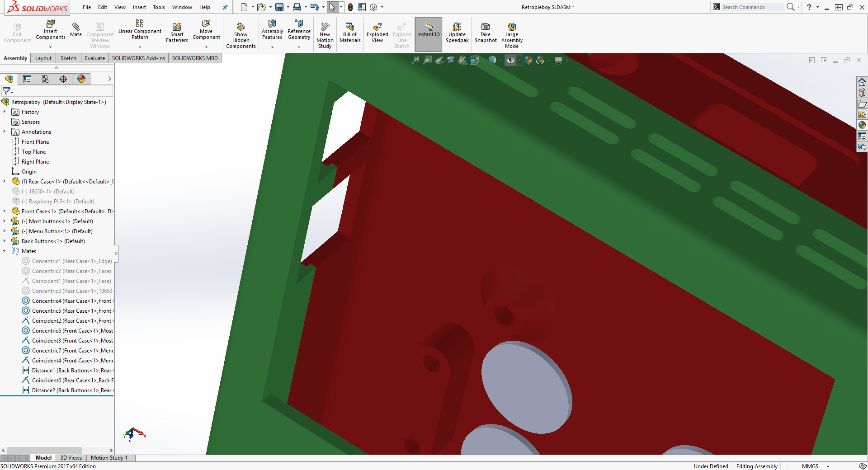
Task: Open Insert Components dropdown arrow
Action: point(50,47)
